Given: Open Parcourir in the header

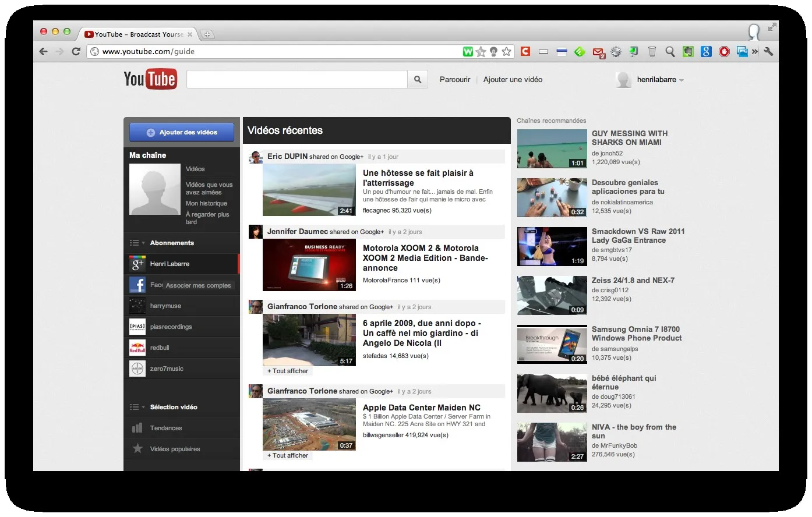Looking at the screenshot, I should (455, 80).
